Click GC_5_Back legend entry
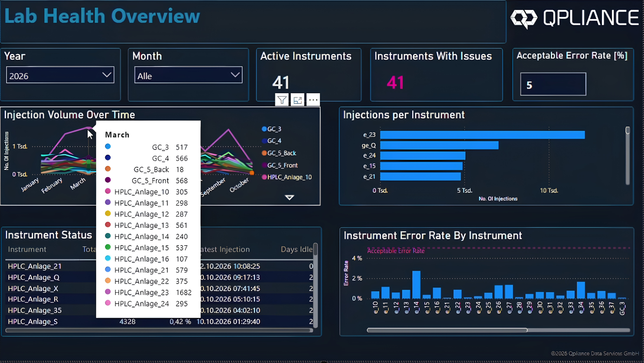Image resolution: width=644 pixels, height=363 pixels. (279, 153)
